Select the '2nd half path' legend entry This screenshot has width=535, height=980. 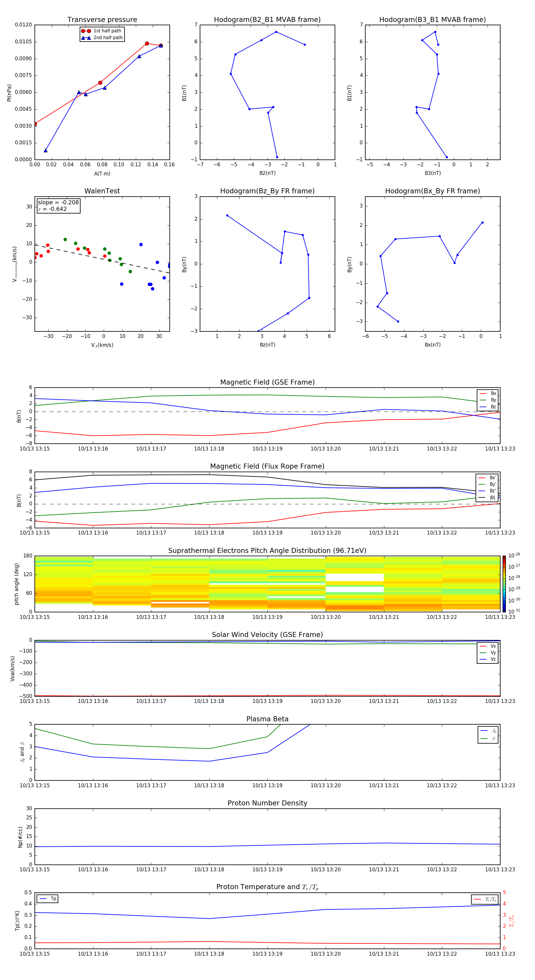pyautogui.click(x=102, y=38)
